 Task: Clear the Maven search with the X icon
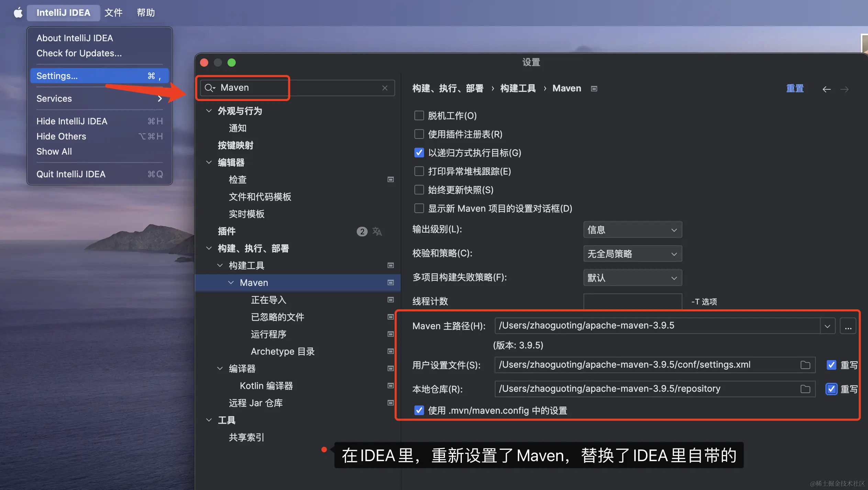click(385, 88)
